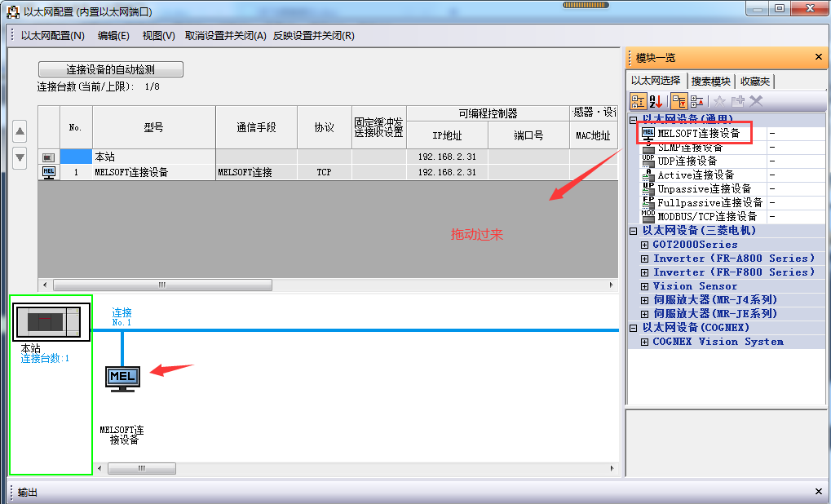
Task: Expand the COGNEX Vision System node
Action: click(644, 342)
